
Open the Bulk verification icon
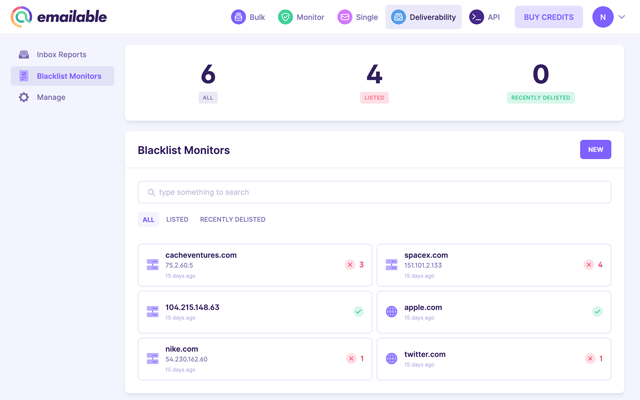coord(238,17)
